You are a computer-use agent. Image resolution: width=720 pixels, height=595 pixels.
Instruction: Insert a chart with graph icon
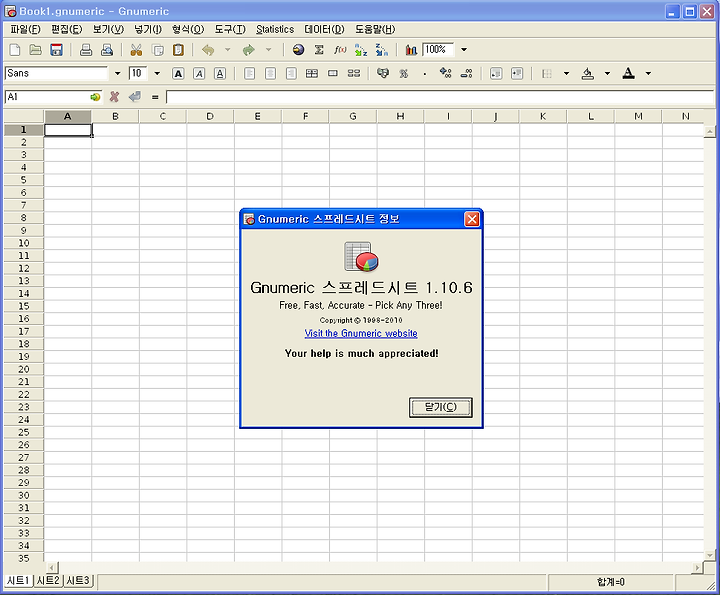click(x=411, y=50)
